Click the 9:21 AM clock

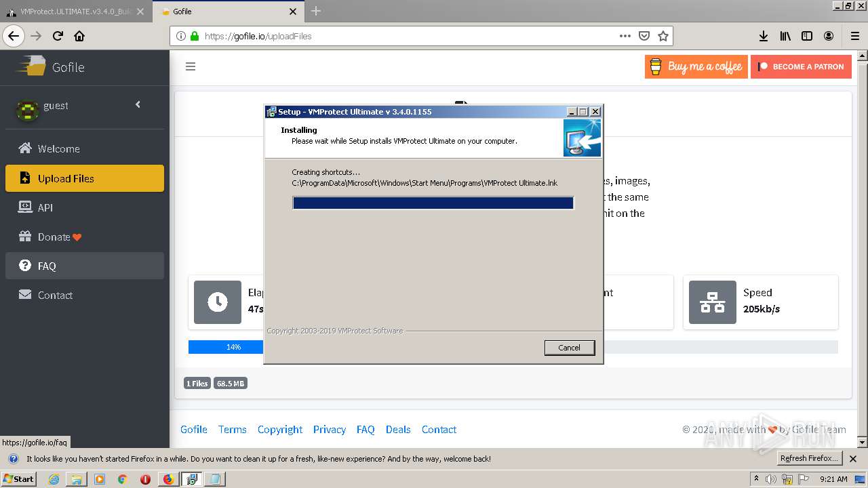(833, 479)
